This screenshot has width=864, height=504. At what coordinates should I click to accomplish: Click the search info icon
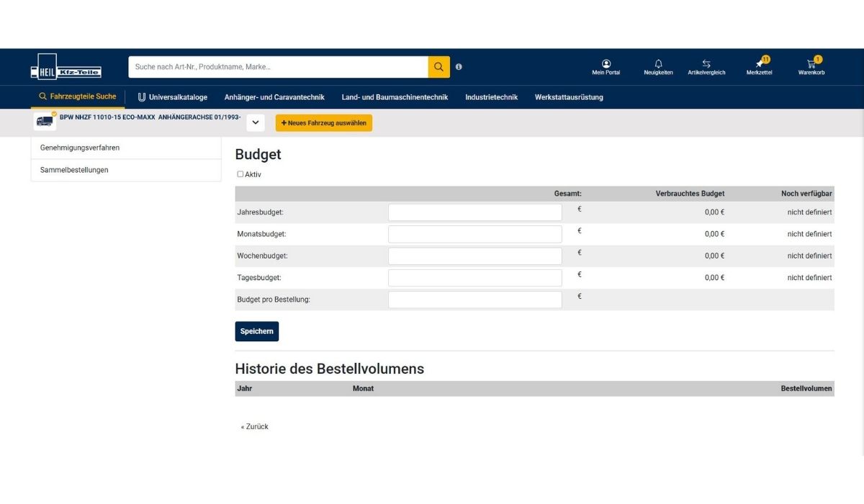tap(459, 67)
